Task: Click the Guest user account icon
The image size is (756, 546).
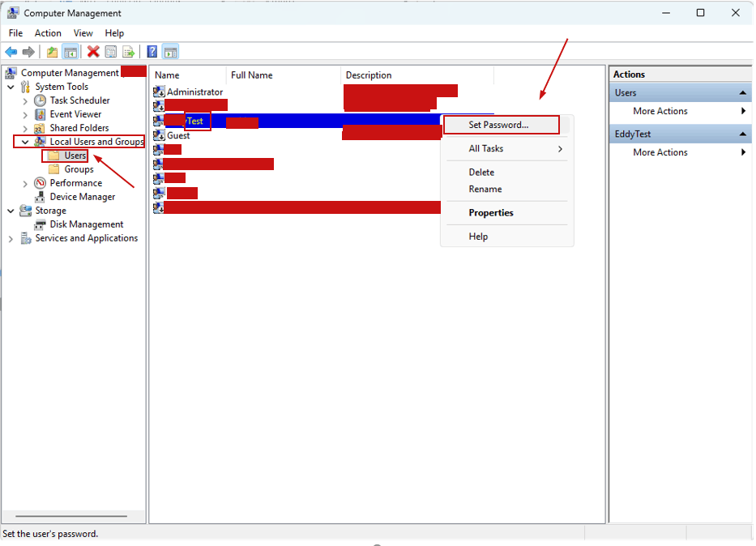Action: click(159, 135)
